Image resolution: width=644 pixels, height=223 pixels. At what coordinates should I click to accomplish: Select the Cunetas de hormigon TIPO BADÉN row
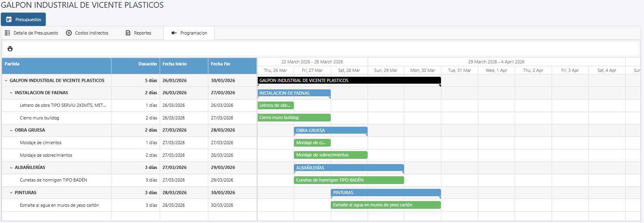pyautogui.click(x=53, y=180)
